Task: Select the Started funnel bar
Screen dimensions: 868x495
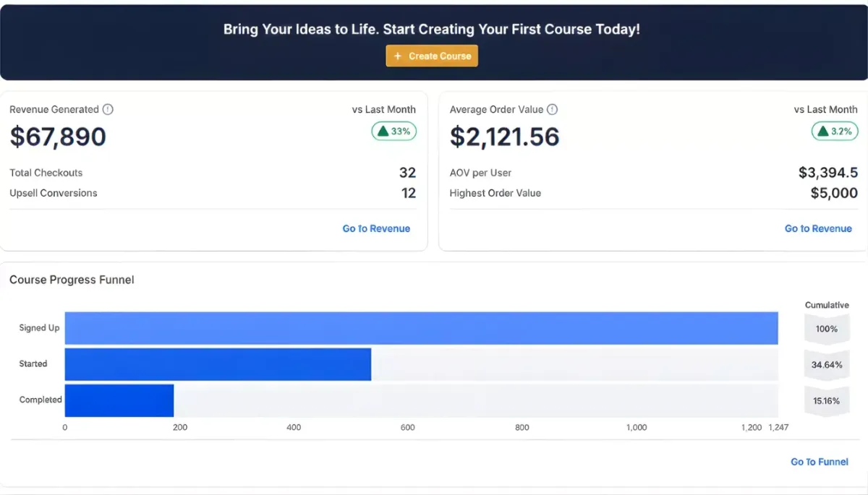Action: point(218,364)
